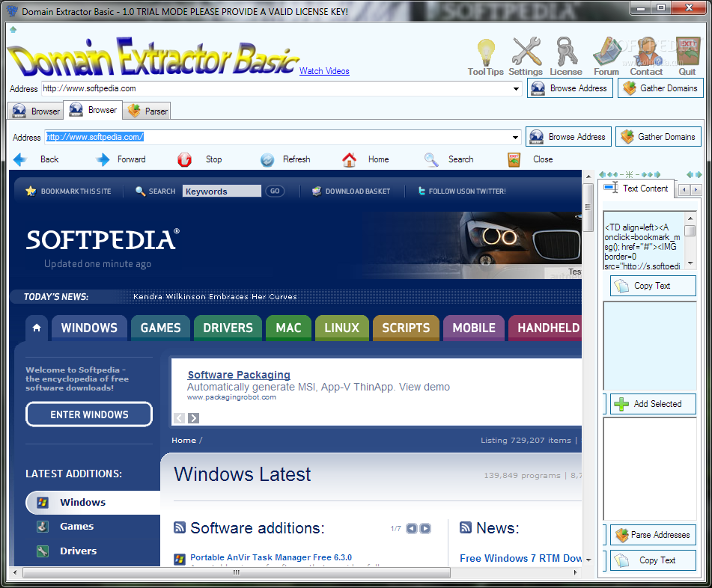712x588 pixels.
Task: Go Forward with blue right arrow
Action: [103, 159]
